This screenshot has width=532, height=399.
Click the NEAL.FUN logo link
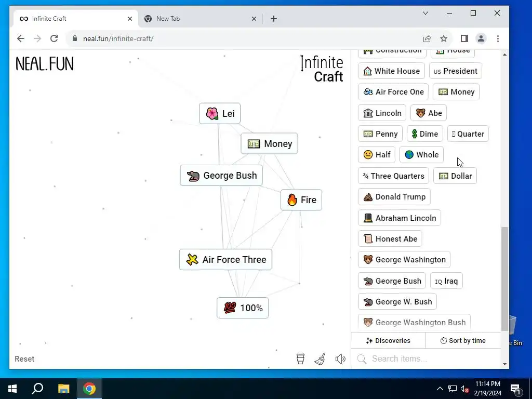45,64
